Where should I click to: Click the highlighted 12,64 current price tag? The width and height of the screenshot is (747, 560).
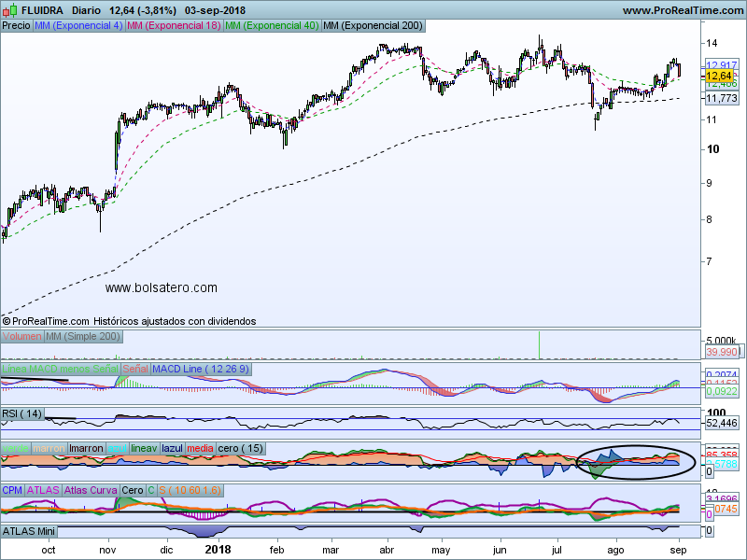tap(718, 76)
